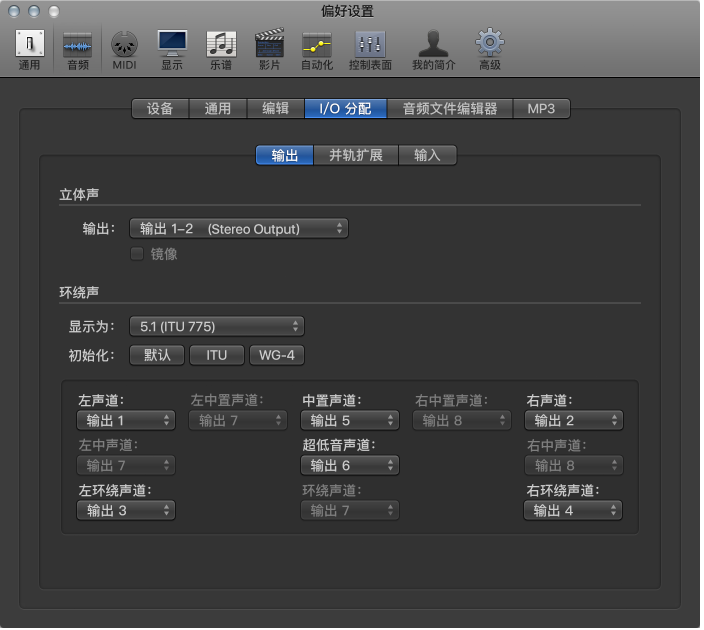Switch to the 编辑 tab

coord(275,109)
